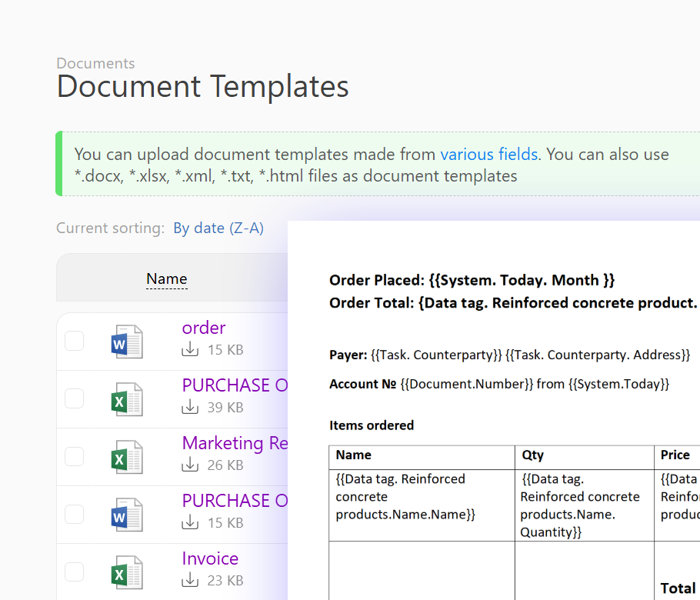Click the Word icon of the 15 KB PURCHASE template

pyautogui.click(x=127, y=515)
